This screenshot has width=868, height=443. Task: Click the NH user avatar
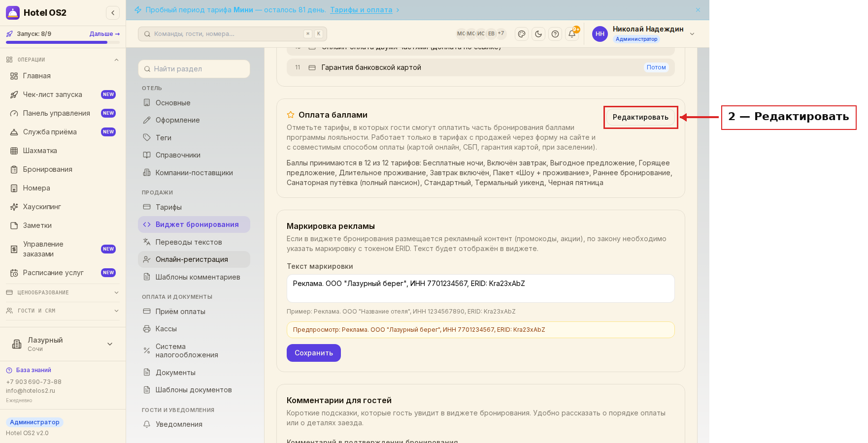pyautogui.click(x=600, y=34)
